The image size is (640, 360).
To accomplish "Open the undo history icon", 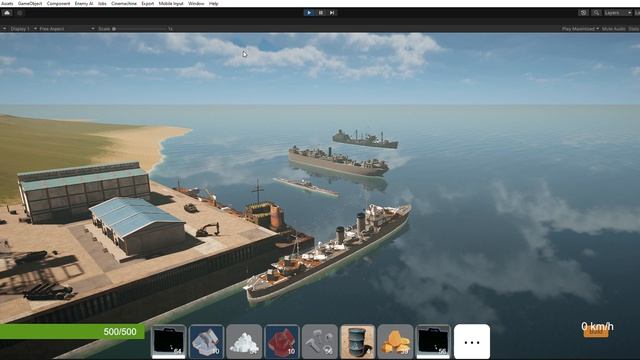I will click(x=583, y=13).
